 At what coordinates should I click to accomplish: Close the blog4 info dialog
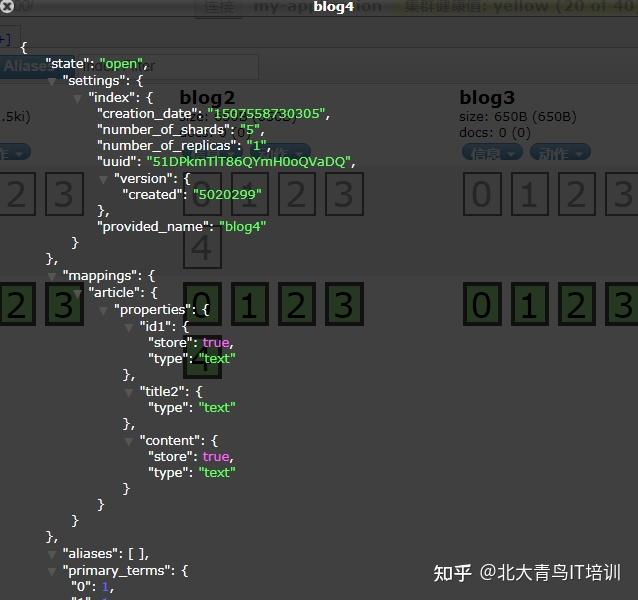(x=7, y=6)
